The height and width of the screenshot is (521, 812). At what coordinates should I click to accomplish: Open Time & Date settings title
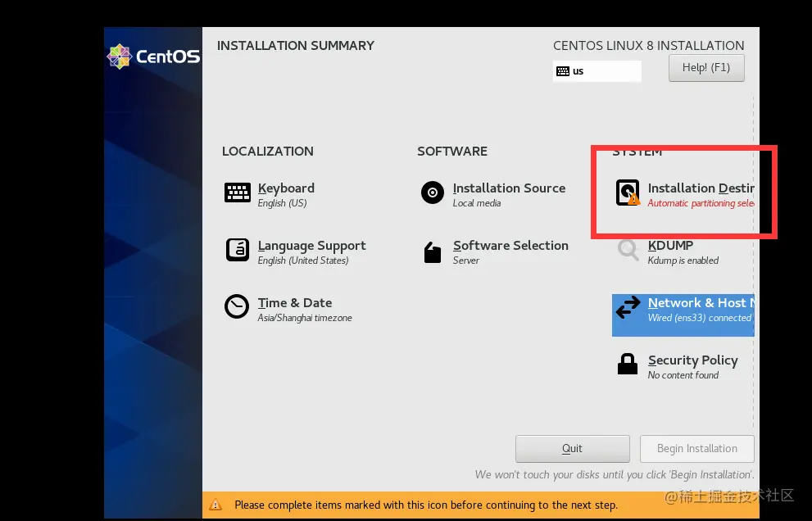pyautogui.click(x=295, y=303)
